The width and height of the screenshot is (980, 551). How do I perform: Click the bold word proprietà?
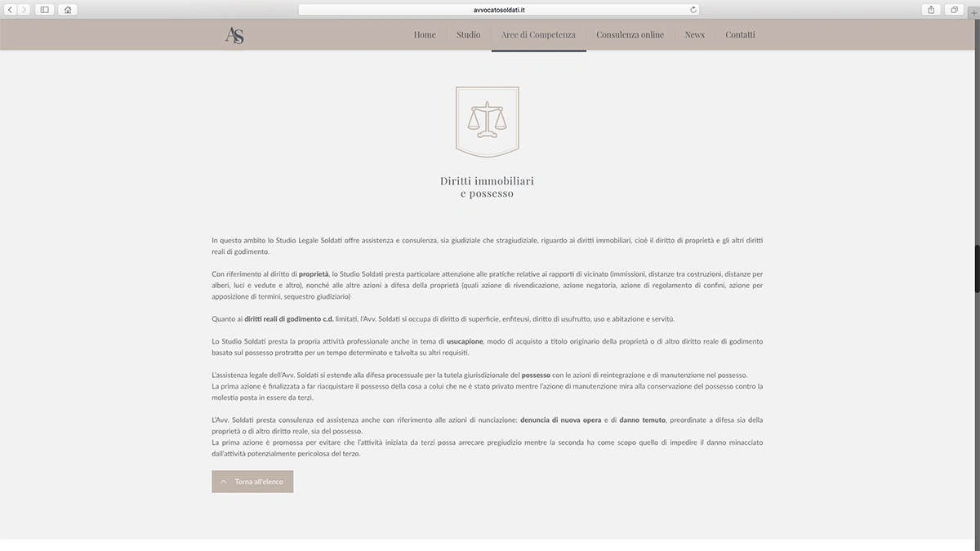(314, 274)
